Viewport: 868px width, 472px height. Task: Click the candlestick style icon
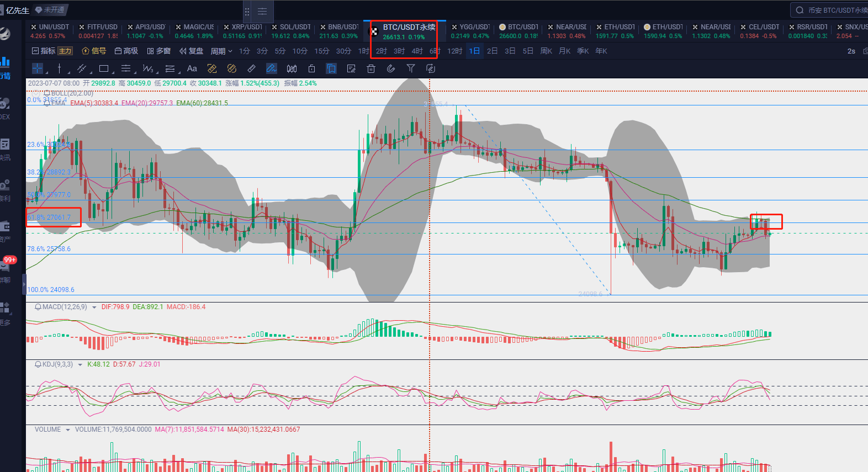[292, 68]
